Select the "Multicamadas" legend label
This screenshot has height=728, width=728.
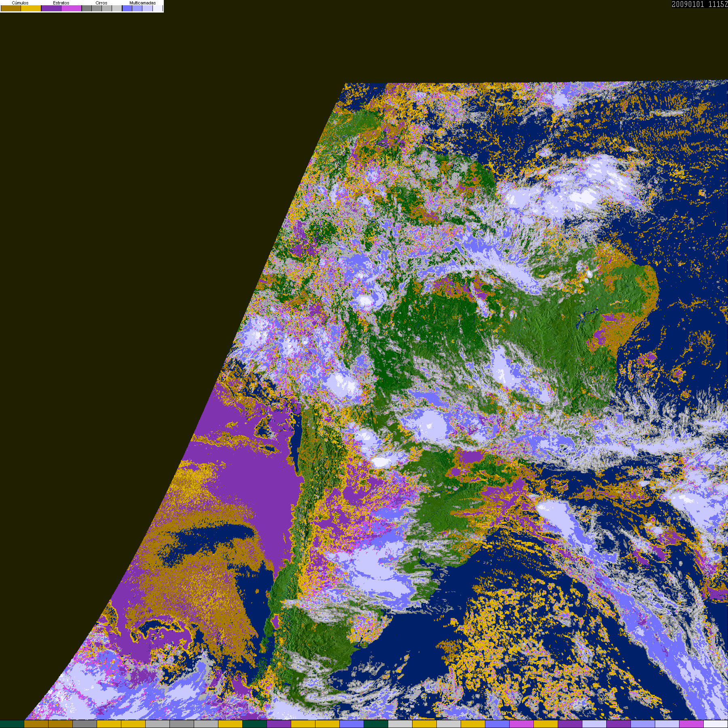142,3
